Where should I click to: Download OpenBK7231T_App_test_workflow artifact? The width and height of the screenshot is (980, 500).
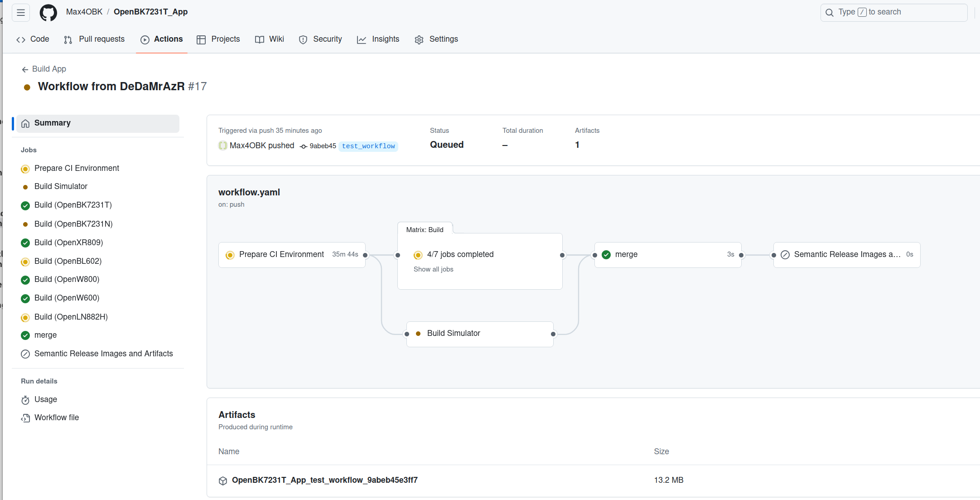(x=324, y=480)
